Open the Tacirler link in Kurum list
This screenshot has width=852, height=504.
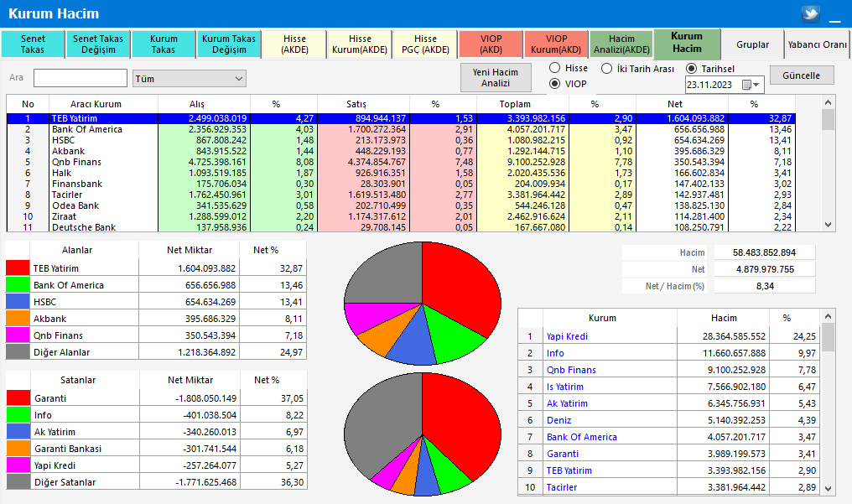[562, 488]
